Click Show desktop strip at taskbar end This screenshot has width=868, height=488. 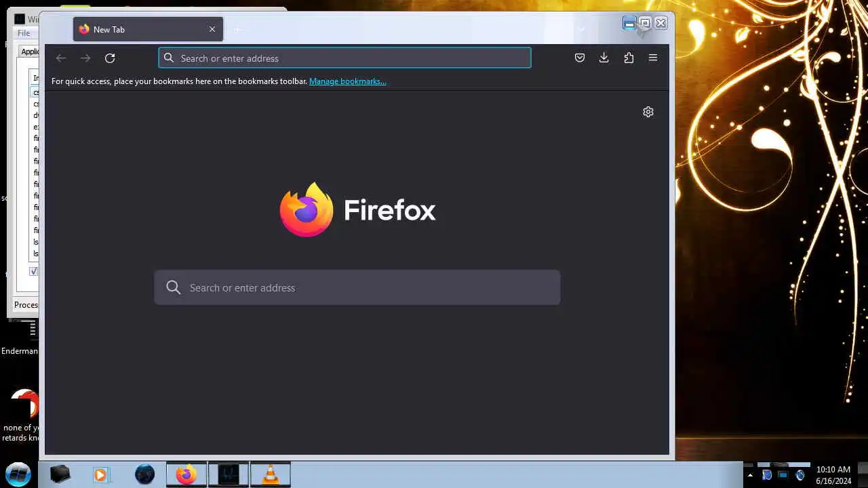863,474
